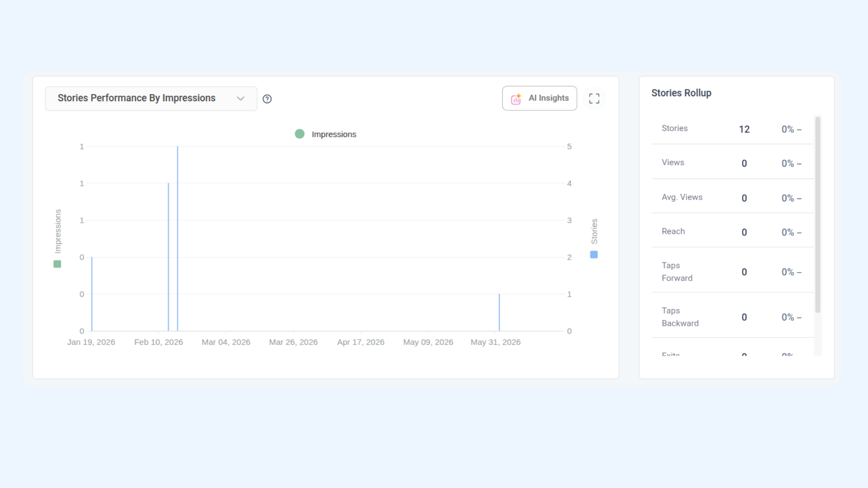Click the green Impressions axis swatch
Screen dimensions: 868x488
pyautogui.click(x=57, y=264)
